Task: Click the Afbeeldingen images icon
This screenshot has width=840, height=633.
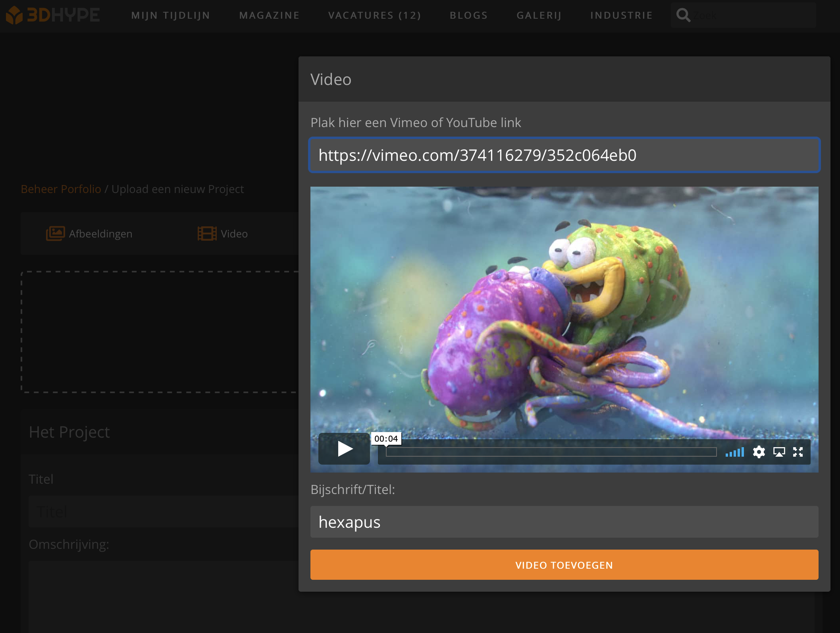Action: [55, 234]
